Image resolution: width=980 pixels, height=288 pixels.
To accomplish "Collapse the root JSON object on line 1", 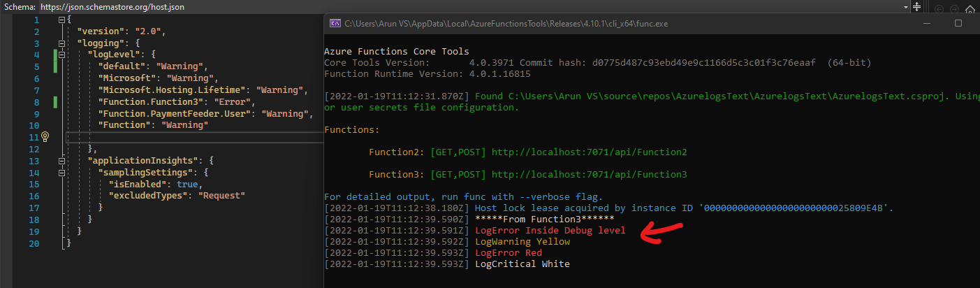I will tap(63, 20).
